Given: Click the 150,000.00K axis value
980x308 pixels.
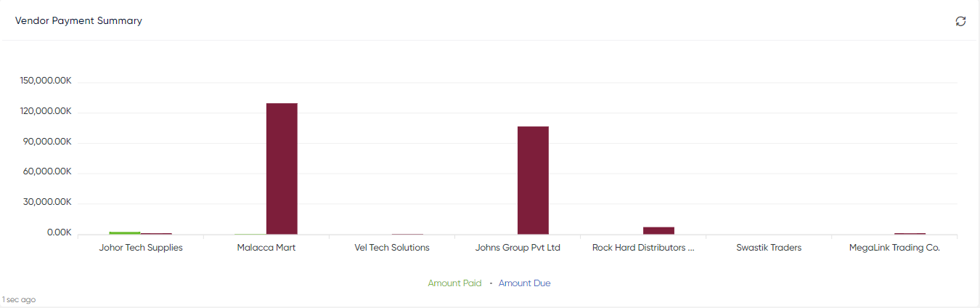Looking at the screenshot, I should [x=46, y=81].
